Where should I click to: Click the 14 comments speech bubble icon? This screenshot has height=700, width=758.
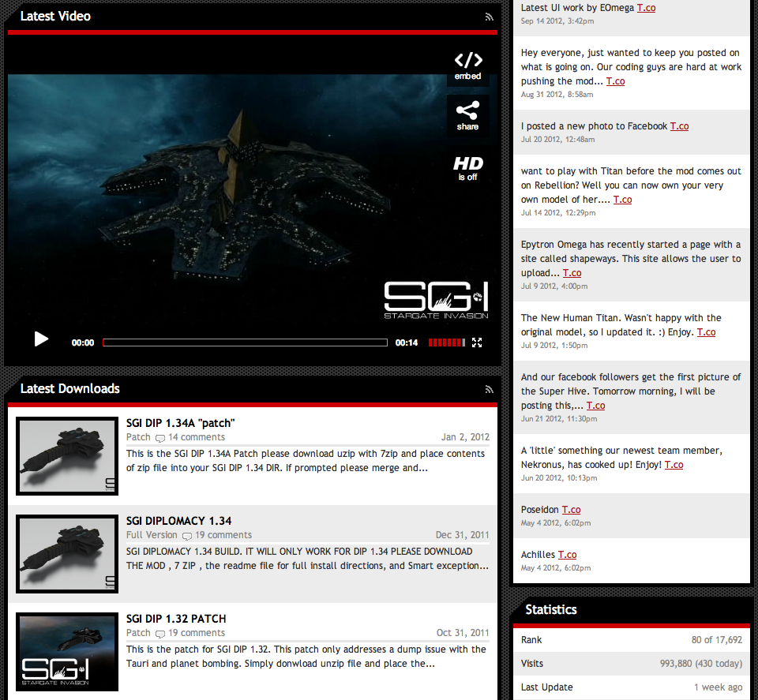pyautogui.click(x=160, y=438)
